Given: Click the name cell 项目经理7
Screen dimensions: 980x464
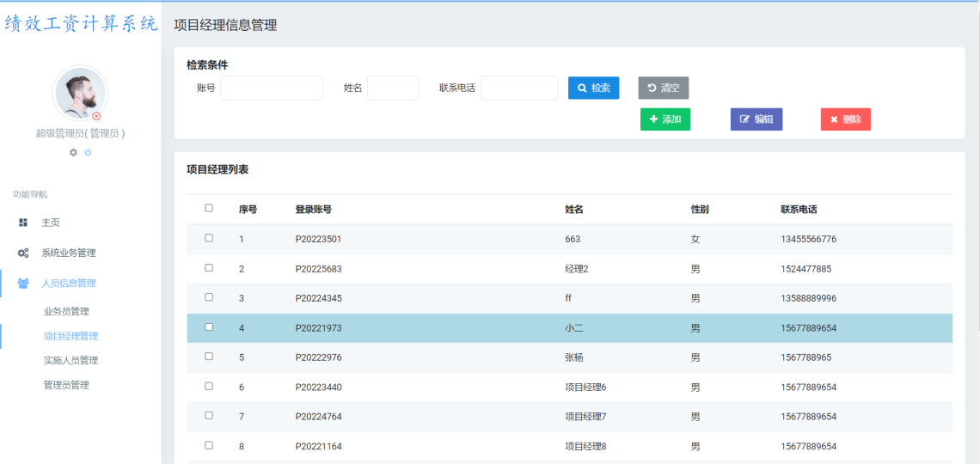Looking at the screenshot, I should pyautogui.click(x=585, y=417).
